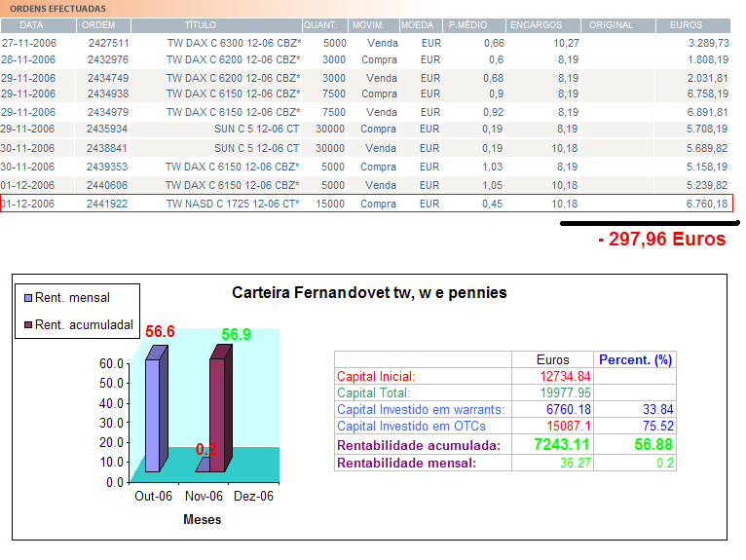The width and height of the screenshot is (746, 560).
Task: Click the ORDEM column header
Action: 103,25
